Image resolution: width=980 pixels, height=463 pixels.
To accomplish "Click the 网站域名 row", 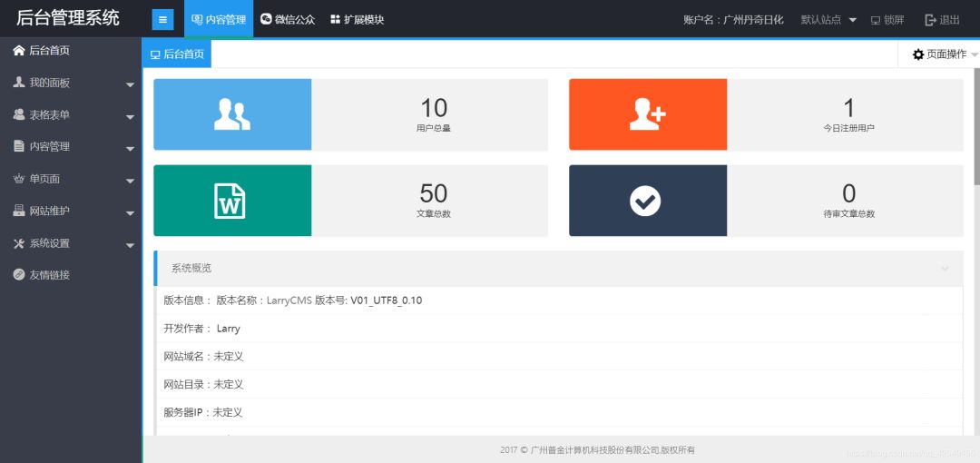I will (559, 357).
